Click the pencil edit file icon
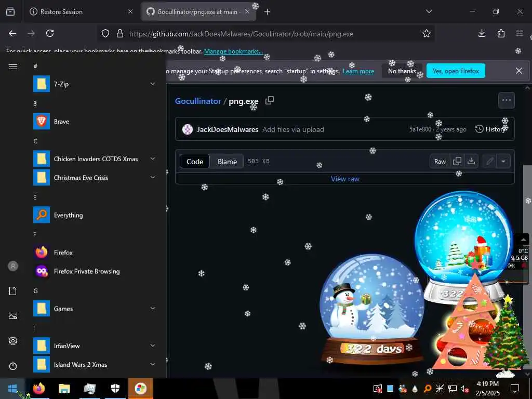Screen dimensions: 532x399 (489, 161)
